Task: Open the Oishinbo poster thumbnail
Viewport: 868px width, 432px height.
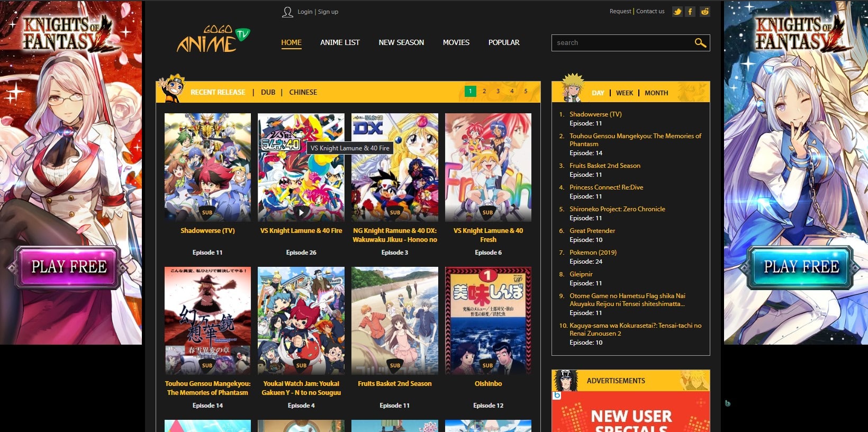Action: pyautogui.click(x=488, y=321)
